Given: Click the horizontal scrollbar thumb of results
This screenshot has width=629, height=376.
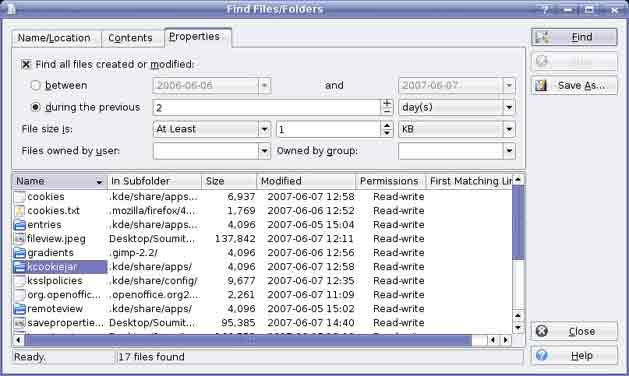Looking at the screenshot, I should [248, 340].
